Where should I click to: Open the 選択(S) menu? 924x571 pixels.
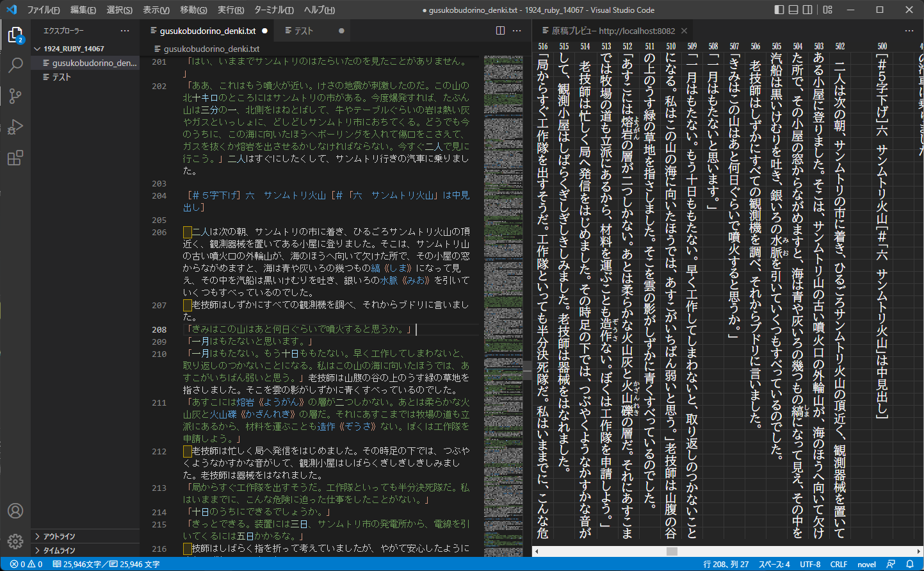point(119,10)
